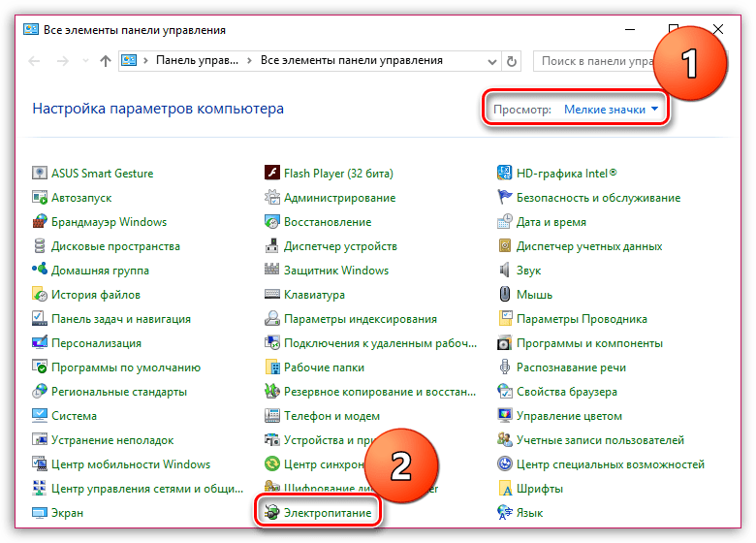Click the Защитник Windows icon
Screen dimensions: 756x543
272,270
